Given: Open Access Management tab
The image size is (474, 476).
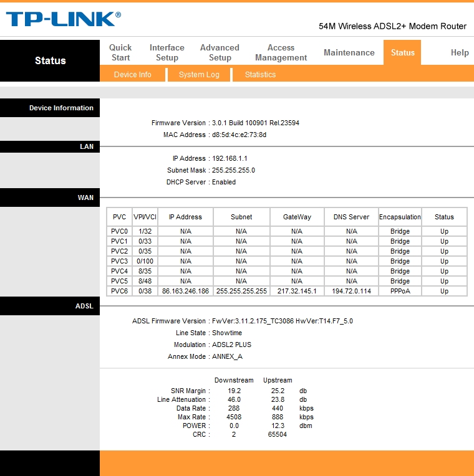Looking at the screenshot, I should pos(281,52).
